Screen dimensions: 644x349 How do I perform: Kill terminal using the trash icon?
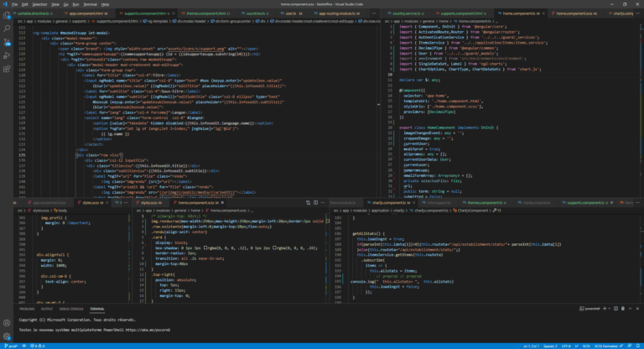coord(623,308)
